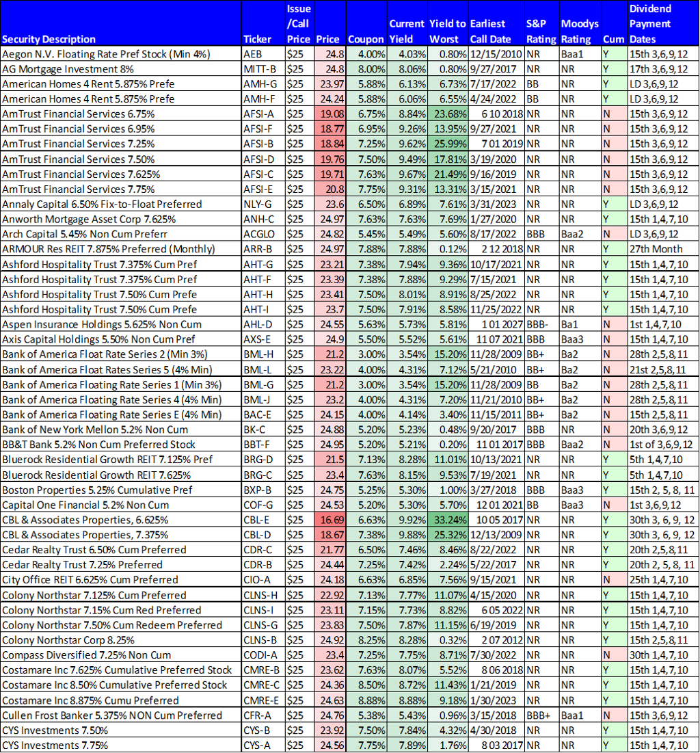The height and width of the screenshot is (753, 700).
Task: Select Ashford Hospitality AHT-G ticker
Action: pos(263,265)
